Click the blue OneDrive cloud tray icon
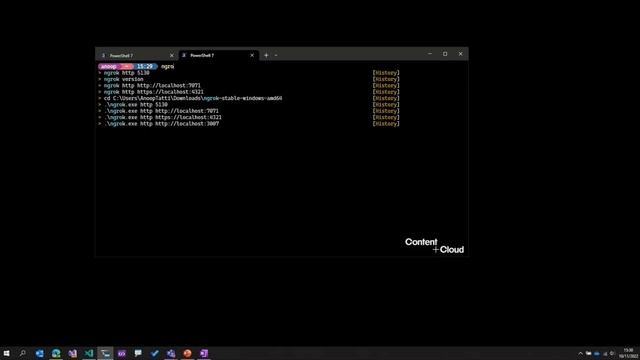 click(597, 353)
